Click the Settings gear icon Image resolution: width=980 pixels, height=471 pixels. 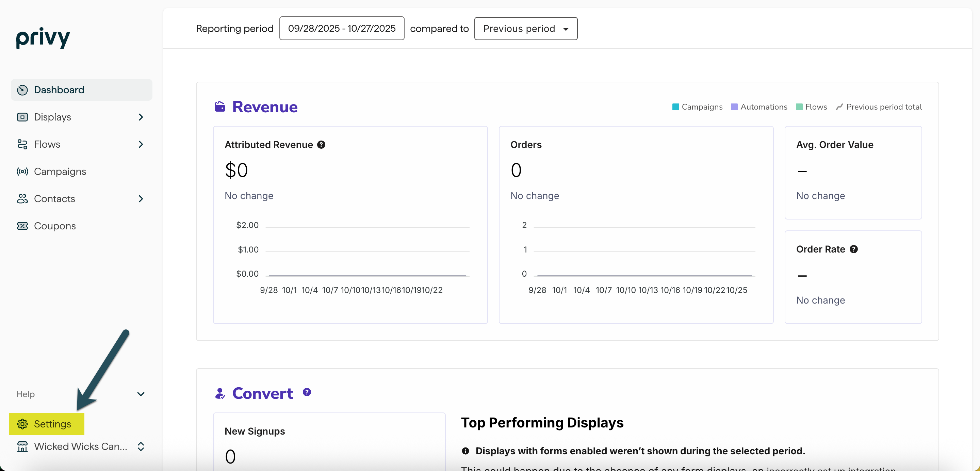[22, 424]
